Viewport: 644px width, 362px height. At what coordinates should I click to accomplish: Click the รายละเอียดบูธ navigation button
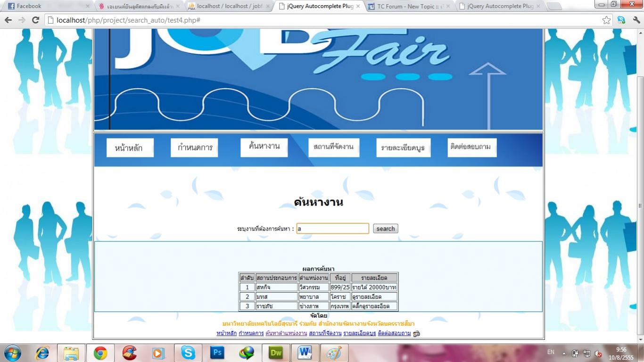pyautogui.click(x=403, y=148)
